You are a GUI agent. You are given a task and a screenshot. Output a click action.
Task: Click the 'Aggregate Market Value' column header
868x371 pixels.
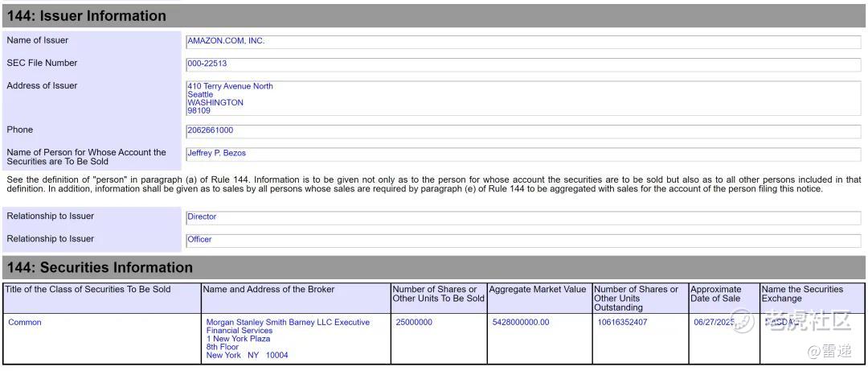click(540, 298)
